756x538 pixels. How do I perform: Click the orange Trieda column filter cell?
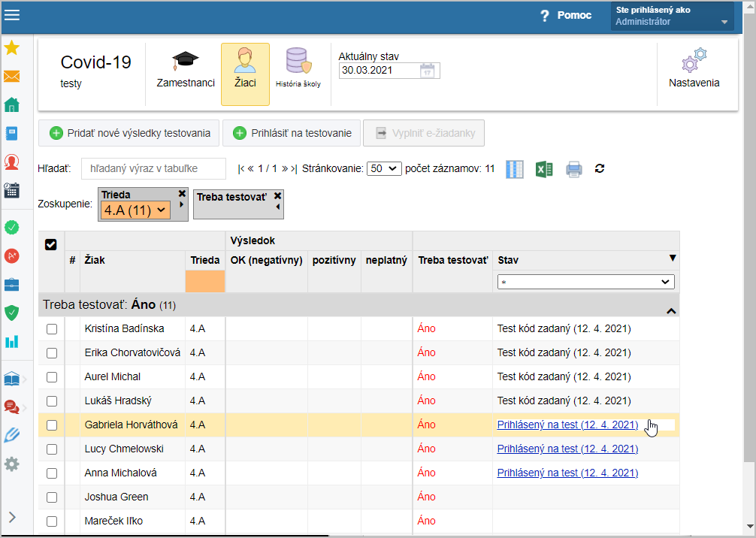[205, 282]
